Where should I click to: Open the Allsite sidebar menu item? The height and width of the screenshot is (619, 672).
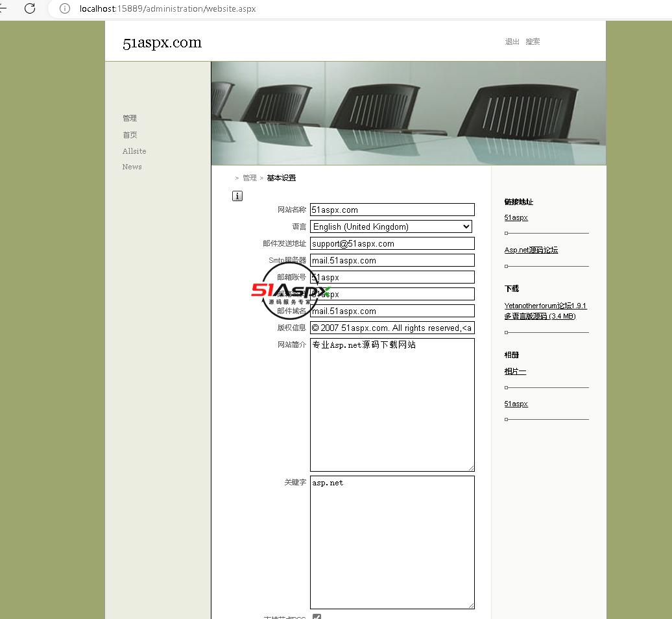tap(134, 151)
